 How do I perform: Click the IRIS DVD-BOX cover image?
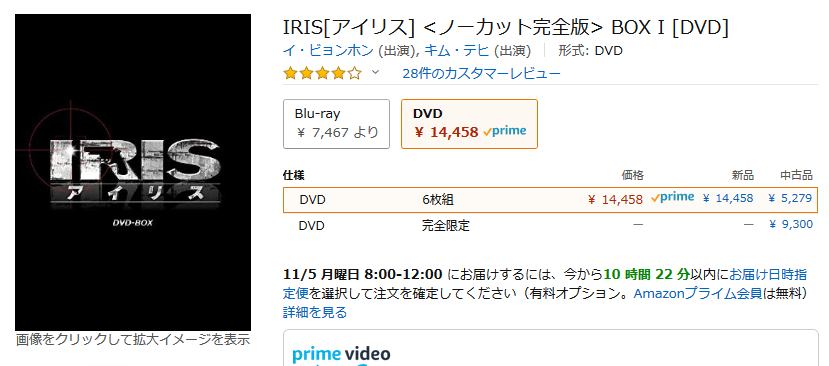point(133,172)
